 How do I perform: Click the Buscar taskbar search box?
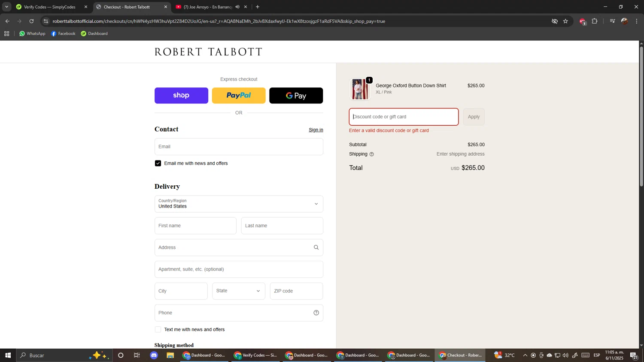pyautogui.click(x=64, y=355)
